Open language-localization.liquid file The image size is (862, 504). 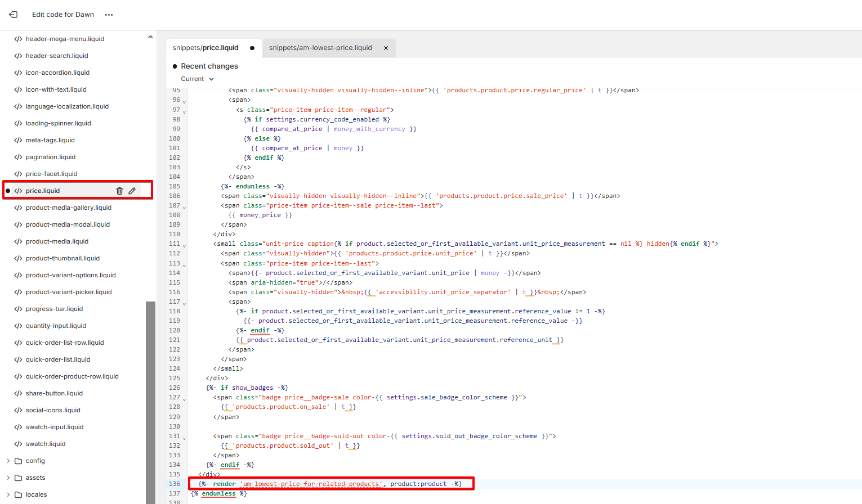pyautogui.click(x=67, y=106)
